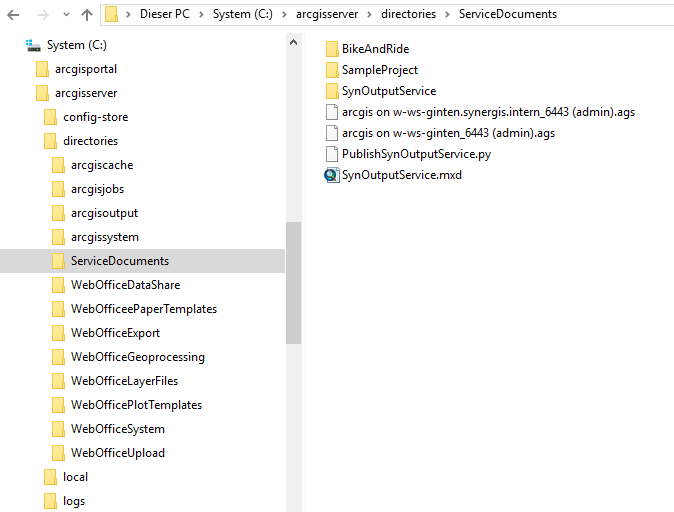Select arcgisserver in address breadcrumb

click(327, 14)
